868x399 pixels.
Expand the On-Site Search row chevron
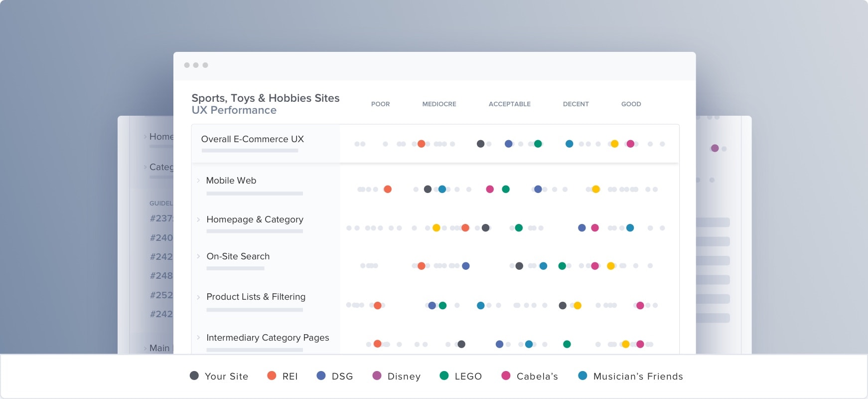point(198,256)
